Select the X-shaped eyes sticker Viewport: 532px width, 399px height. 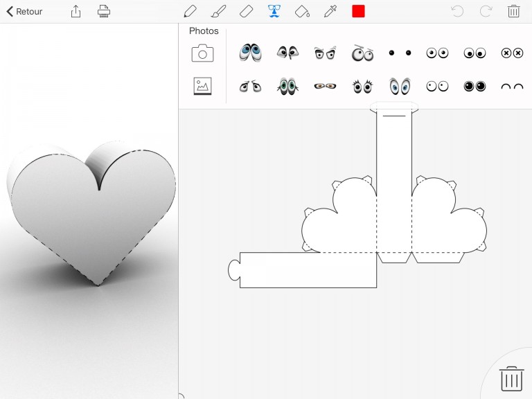point(512,53)
